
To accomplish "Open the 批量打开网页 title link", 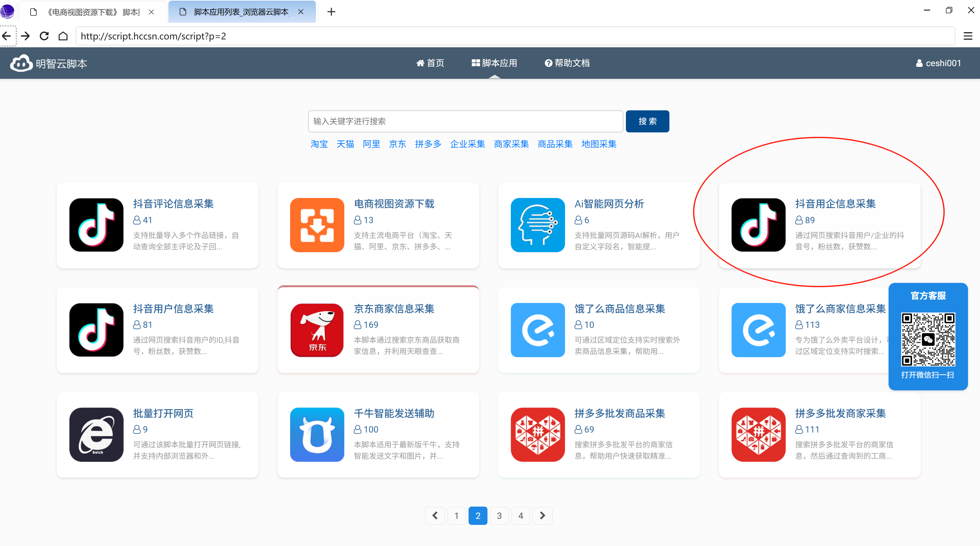I will 163,413.
